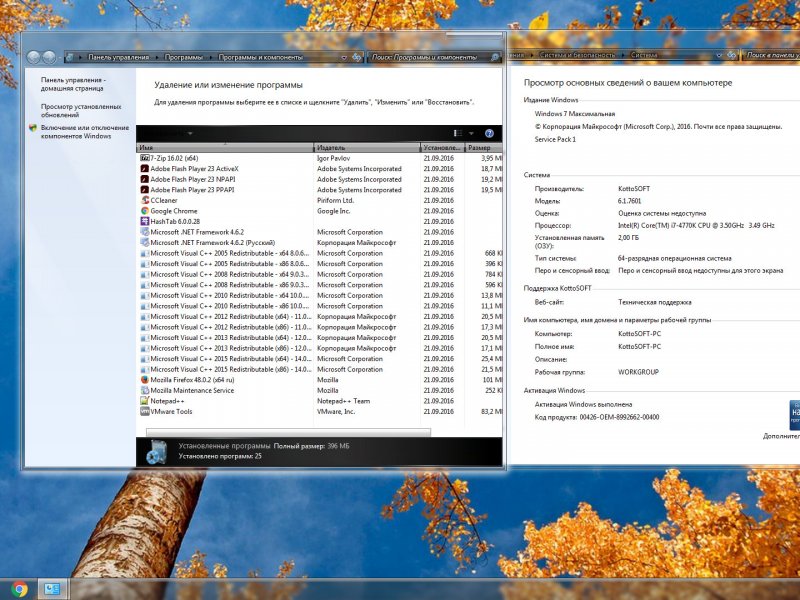Click the horizontal scrollbar under the programs list

click(288, 432)
